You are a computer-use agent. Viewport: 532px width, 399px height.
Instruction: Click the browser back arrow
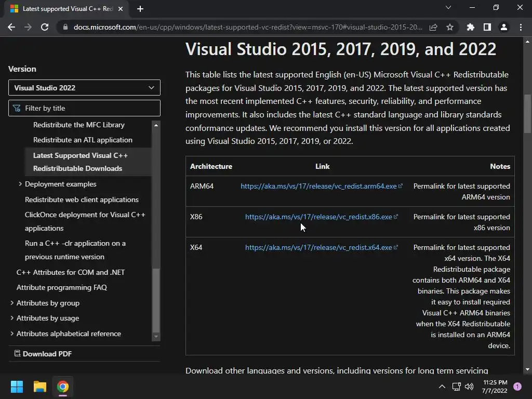tap(11, 27)
